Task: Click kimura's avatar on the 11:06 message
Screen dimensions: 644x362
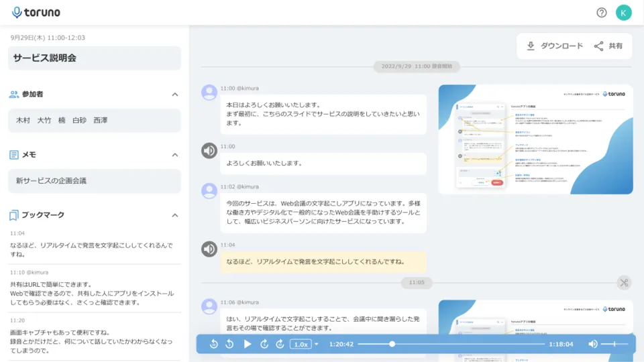Action: (x=209, y=306)
